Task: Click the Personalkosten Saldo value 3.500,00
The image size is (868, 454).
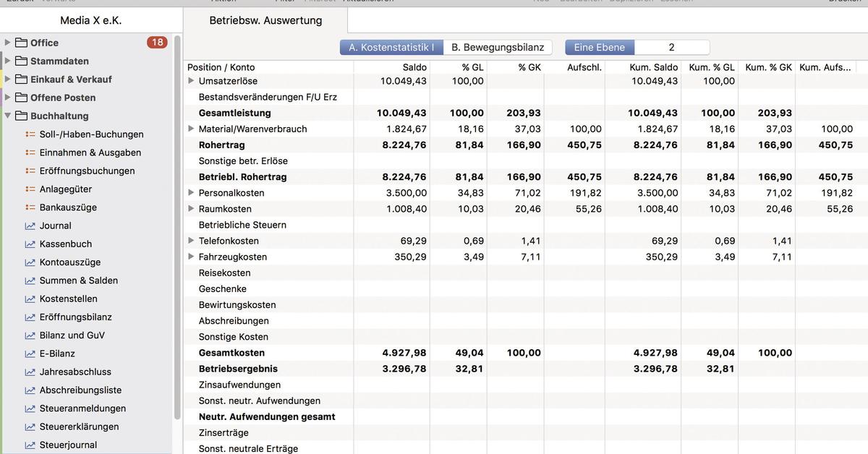Action: pyautogui.click(x=407, y=193)
